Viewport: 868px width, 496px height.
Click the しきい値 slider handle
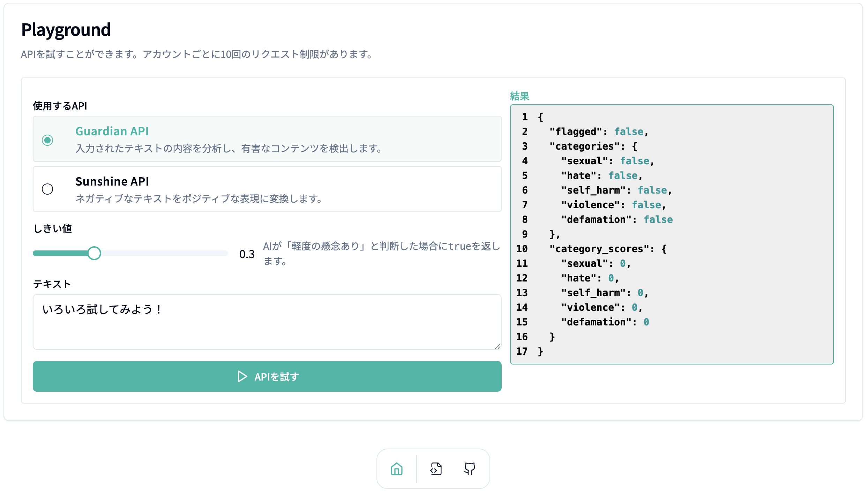[x=94, y=253]
